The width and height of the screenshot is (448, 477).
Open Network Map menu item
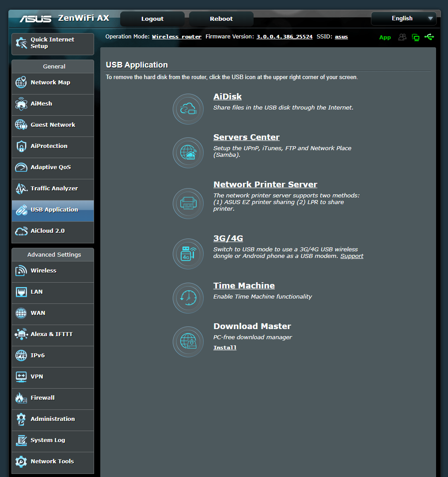click(x=53, y=83)
